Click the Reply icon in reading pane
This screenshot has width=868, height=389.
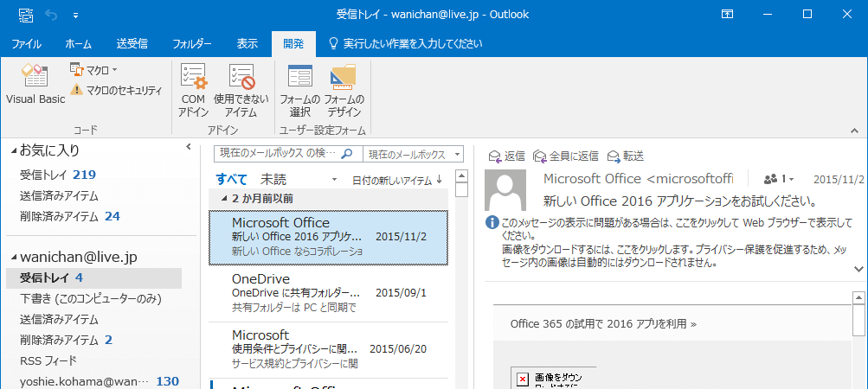point(507,156)
